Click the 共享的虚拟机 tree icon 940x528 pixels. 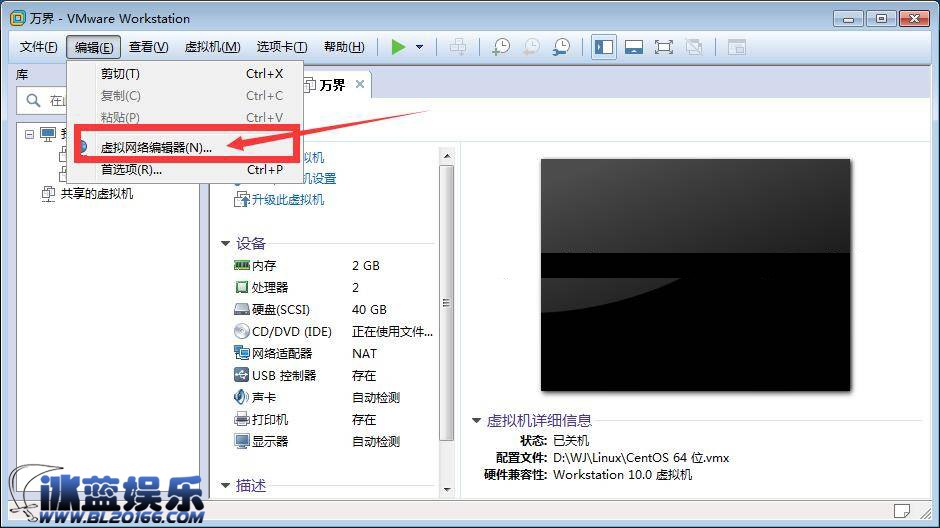pos(48,194)
